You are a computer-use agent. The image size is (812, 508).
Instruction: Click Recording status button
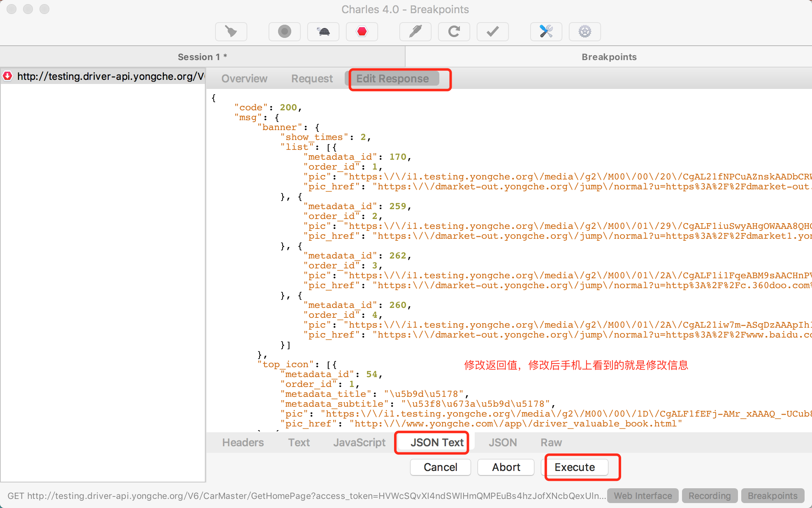tap(710, 496)
